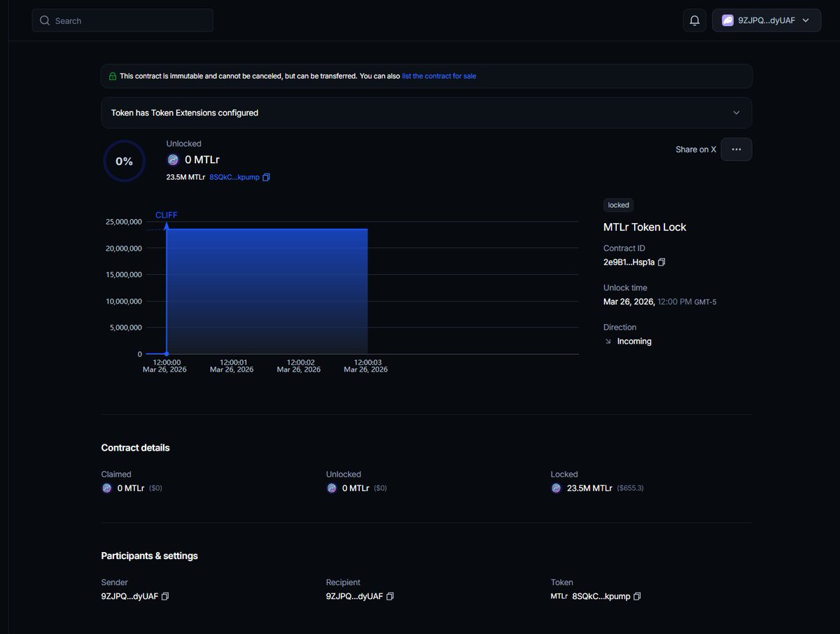Click the MTLr logo beside the Claimed balance

click(107, 488)
